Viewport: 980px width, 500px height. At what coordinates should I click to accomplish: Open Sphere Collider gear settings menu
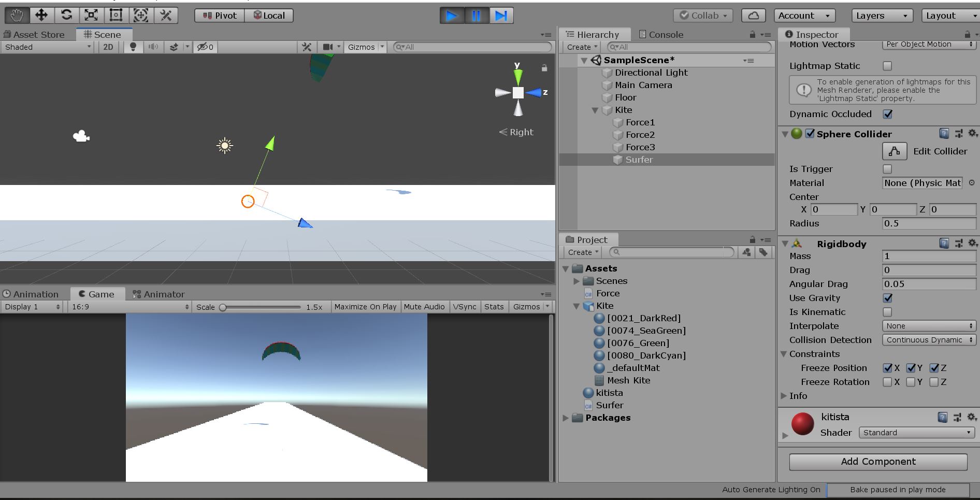point(972,134)
